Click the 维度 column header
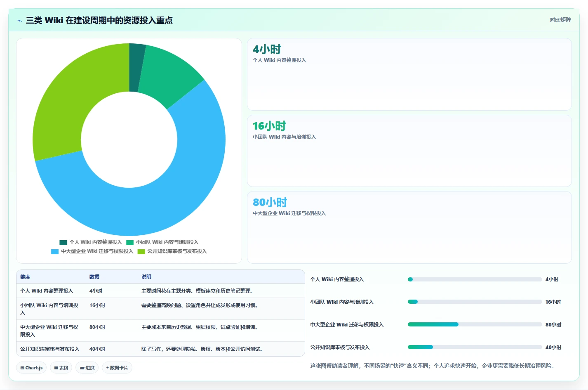Screen dimensions: 588x390 (25, 277)
